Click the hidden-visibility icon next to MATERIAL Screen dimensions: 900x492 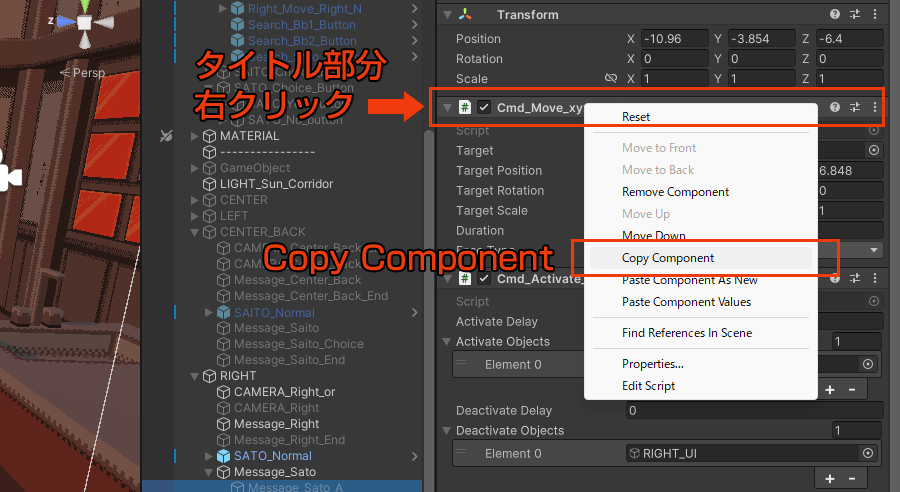166,136
